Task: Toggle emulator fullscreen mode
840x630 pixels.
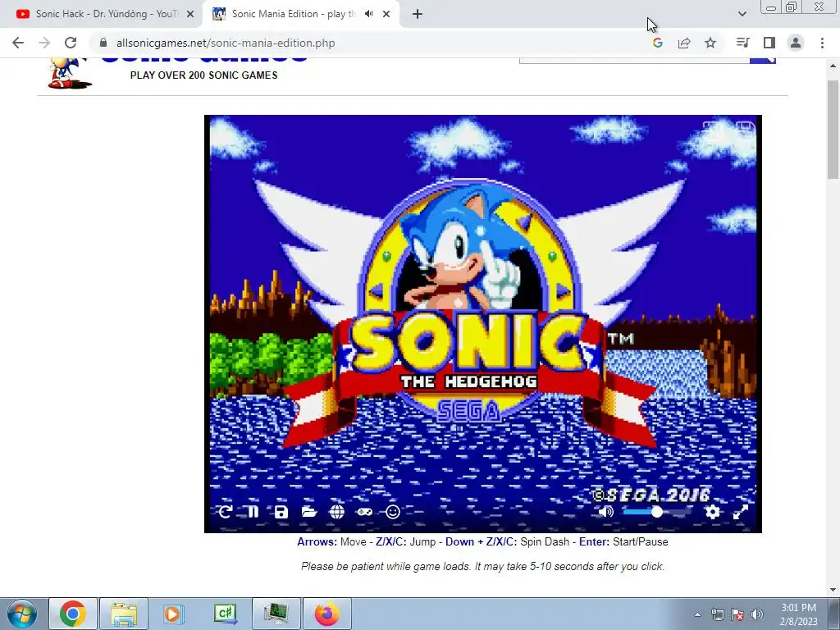Action: (x=741, y=512)
